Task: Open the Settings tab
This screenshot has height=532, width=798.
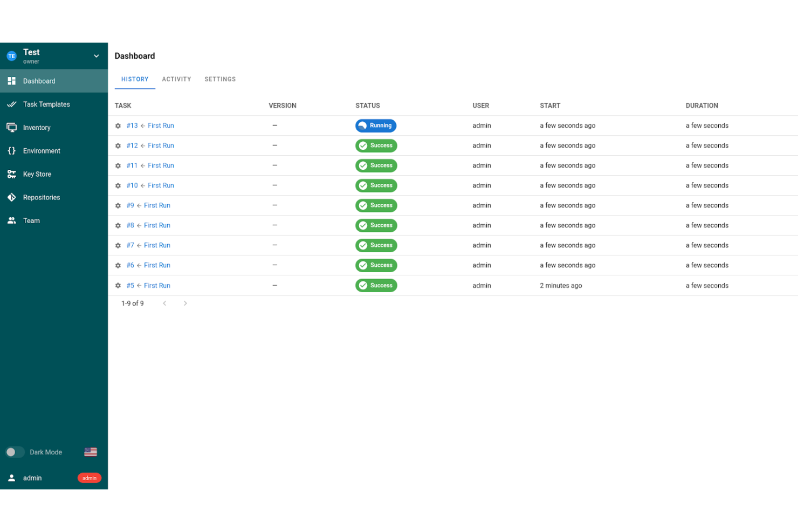Action: point(220,79)
